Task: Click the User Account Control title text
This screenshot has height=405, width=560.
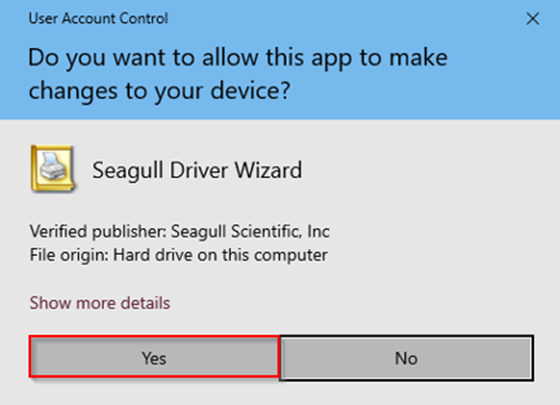Action: click(x=98, y=18)
